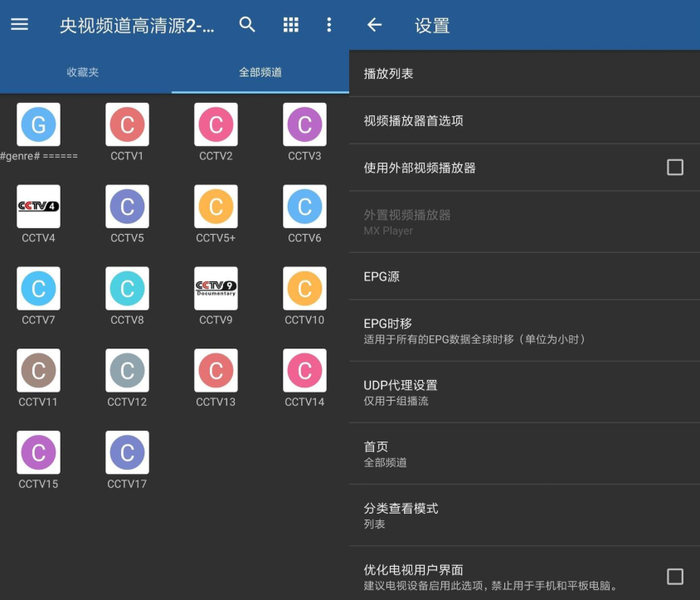Open the CCTV8 channel icon
Viewport: 700px width, 600px height.
(x=127, y=288)
